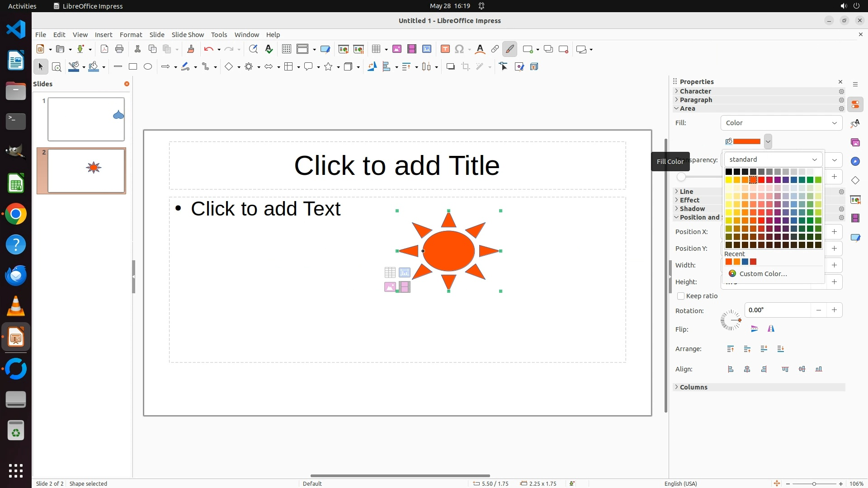Expand the Shadow section
Image resolution: width=868 pixels, height=488 pixels.
tap(692, 209)
